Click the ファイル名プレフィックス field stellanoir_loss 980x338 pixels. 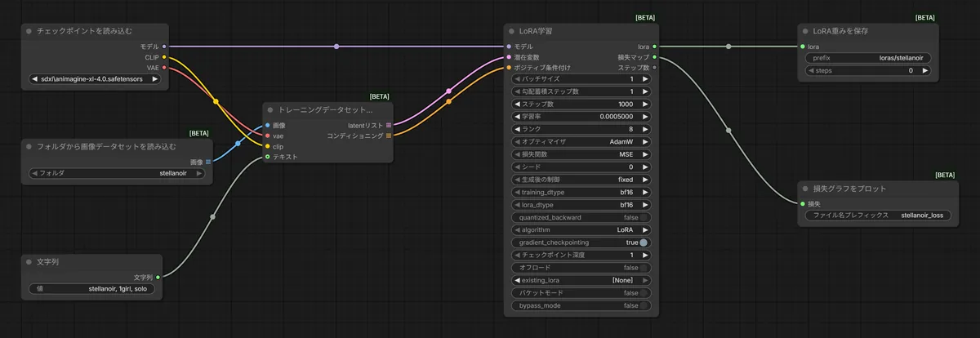pyautogui.click(x=877, y=216)
